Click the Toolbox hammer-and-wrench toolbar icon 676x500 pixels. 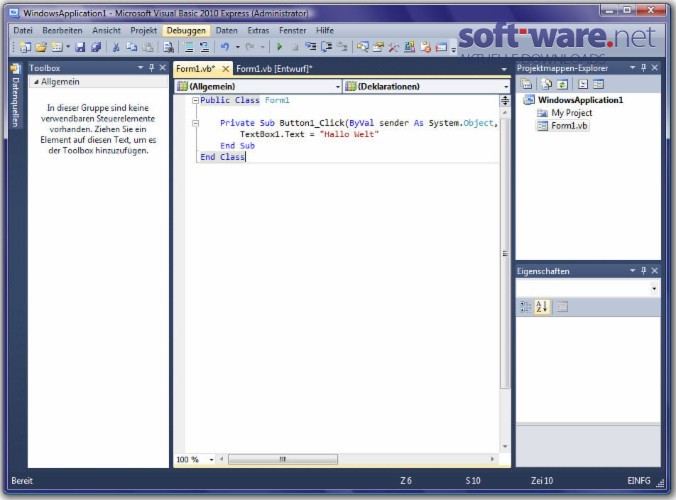point(393,47)
